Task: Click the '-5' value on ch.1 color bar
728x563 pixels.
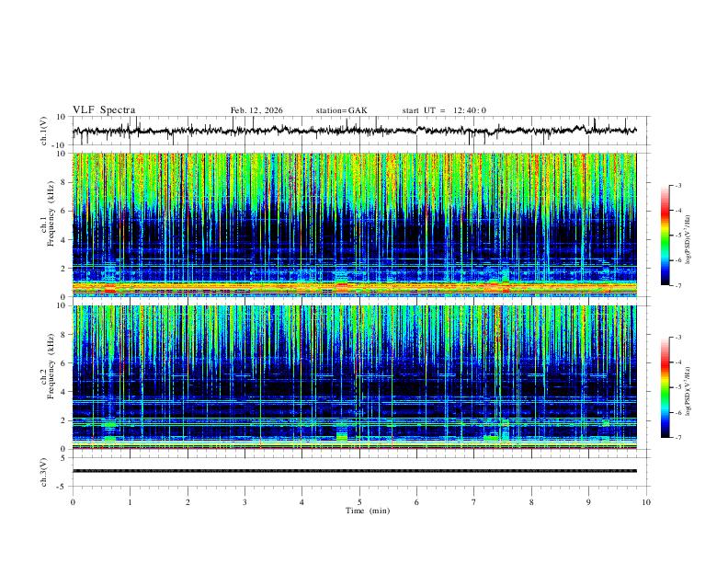Action: (x=677, y=236)
